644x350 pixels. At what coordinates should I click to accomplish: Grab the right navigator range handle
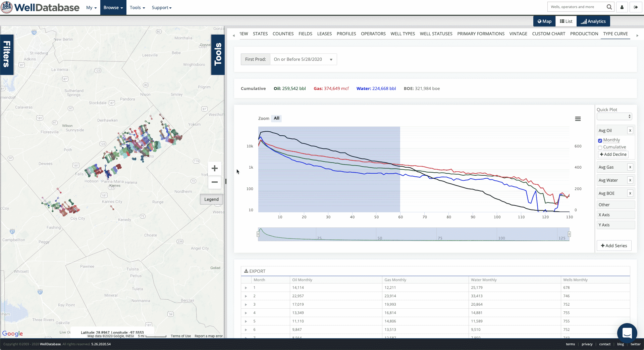pos(569,234)
